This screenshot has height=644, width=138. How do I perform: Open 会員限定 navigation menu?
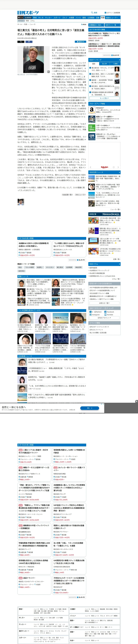[x=28, y=18]
